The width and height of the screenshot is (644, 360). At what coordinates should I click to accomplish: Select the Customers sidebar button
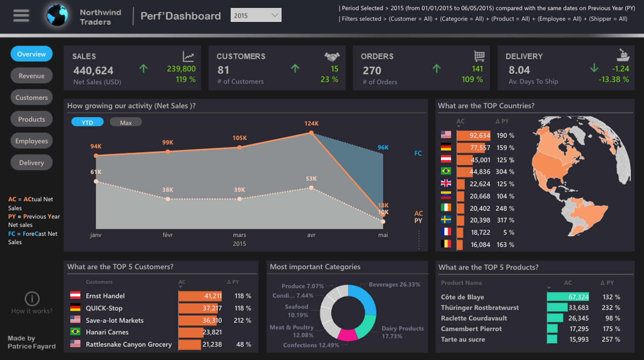click(x=31, y=97)
